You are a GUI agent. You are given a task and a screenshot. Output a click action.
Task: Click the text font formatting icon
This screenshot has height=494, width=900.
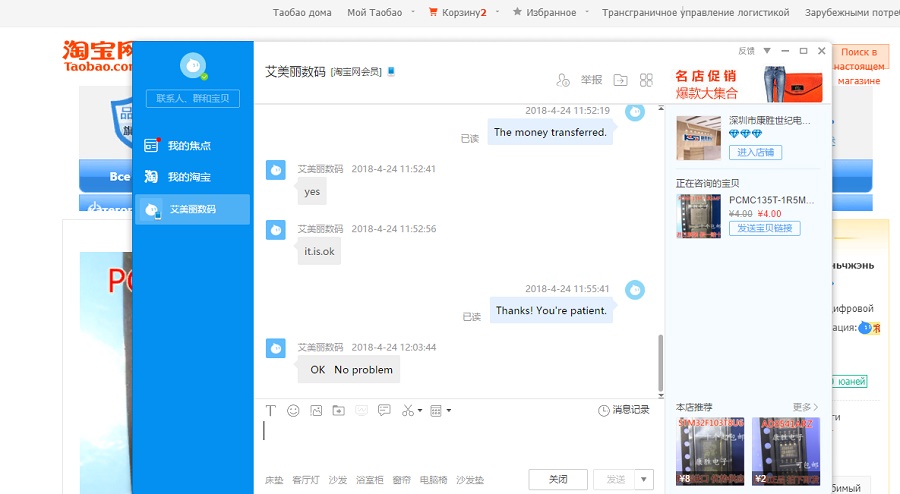click(x=271, y=410)
